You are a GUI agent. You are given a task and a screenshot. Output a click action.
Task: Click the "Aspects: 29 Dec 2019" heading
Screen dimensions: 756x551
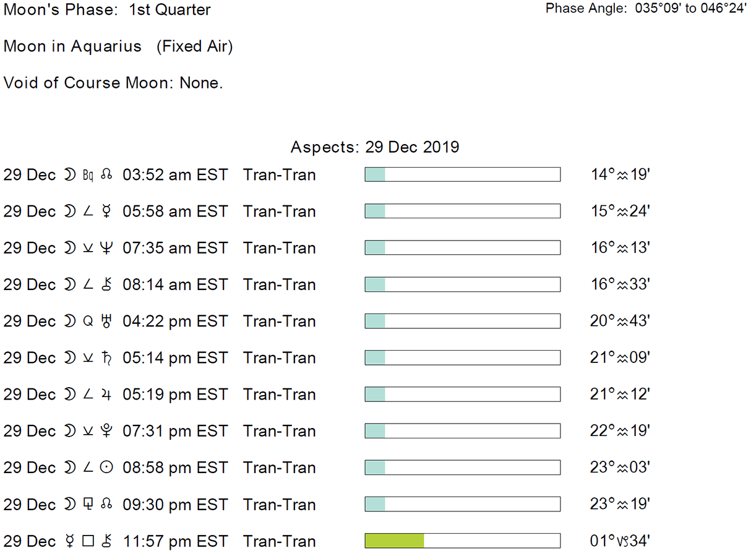coord(375,147)
